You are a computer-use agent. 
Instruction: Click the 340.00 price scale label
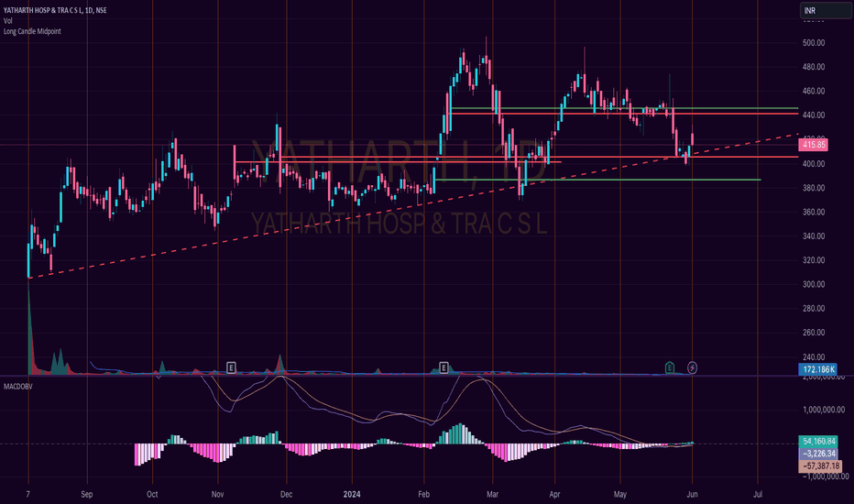813,236
